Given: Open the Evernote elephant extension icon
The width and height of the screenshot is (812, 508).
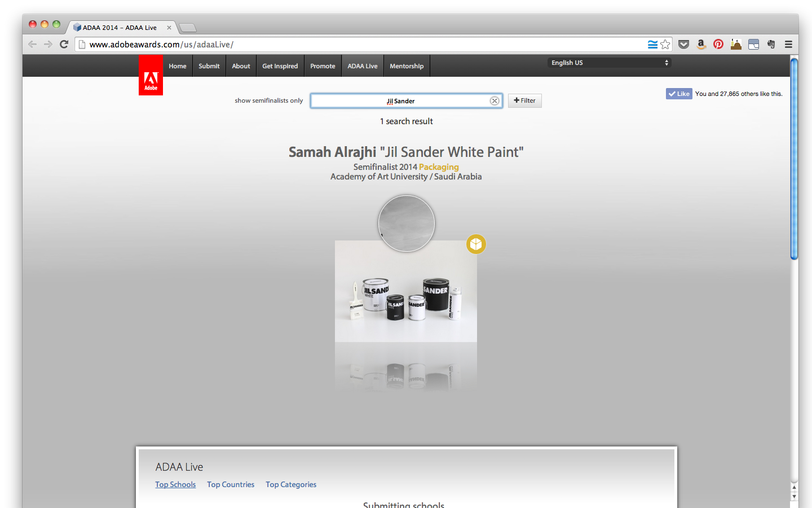Looking at the screenshot, I should 771,44.
